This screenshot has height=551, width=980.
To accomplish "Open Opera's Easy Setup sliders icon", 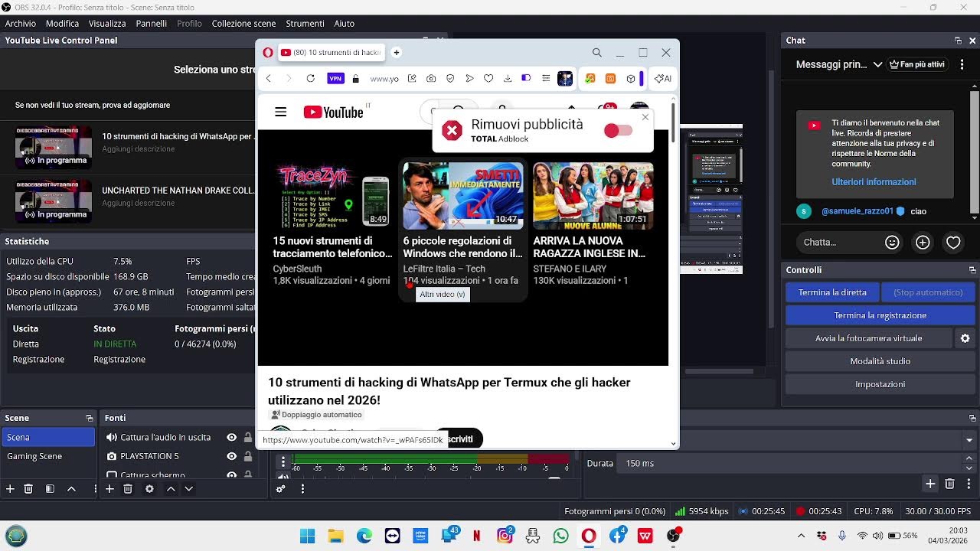I will (545, 78).
